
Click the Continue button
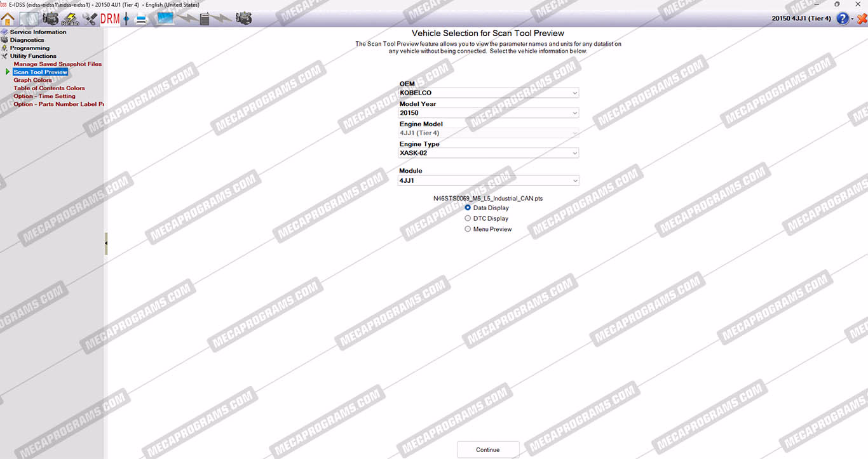pyautogui.click(x=488, y=449)
